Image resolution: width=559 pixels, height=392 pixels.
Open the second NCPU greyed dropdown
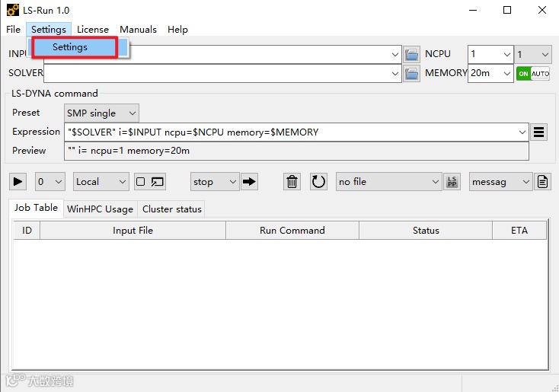pos(533,55)
